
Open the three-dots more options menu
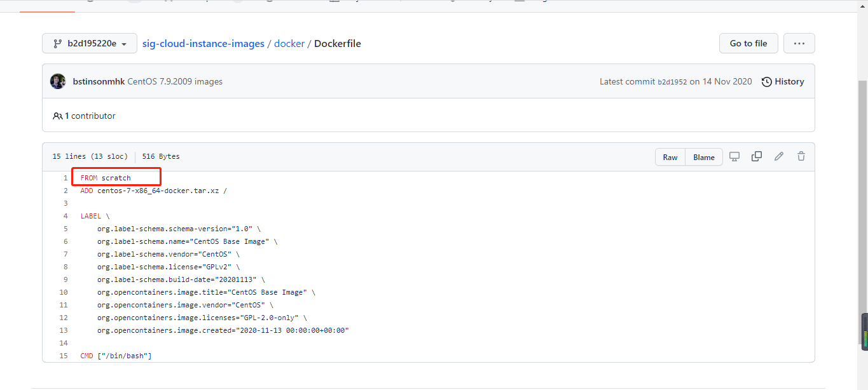[x=799, y=43]
